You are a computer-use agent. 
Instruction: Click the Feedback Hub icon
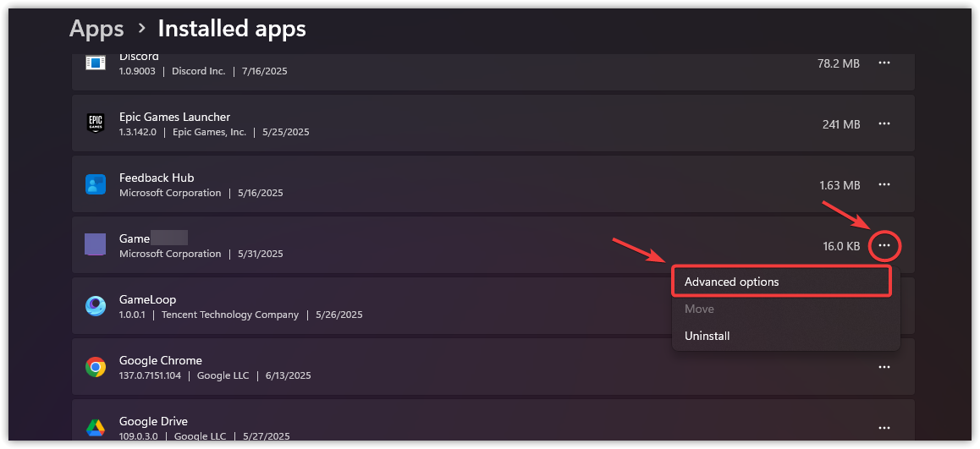(x=96, y=184)
